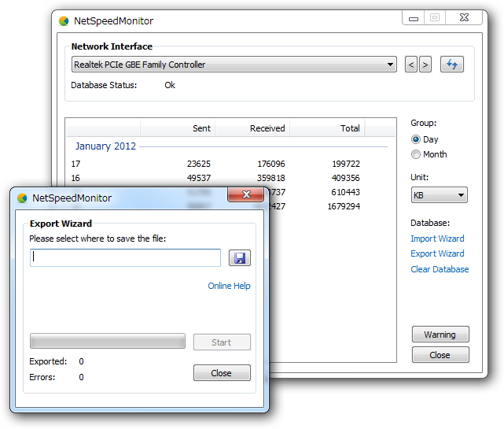The image size is (504, 429).
Task: Click the floppy disk save-location button
Action: (240, 257)
